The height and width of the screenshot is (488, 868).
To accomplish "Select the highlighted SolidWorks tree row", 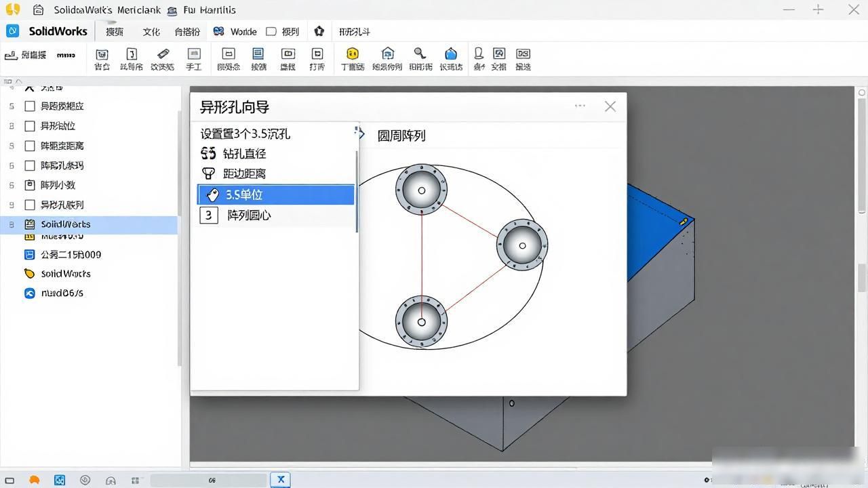I will [x=89, y=224].
